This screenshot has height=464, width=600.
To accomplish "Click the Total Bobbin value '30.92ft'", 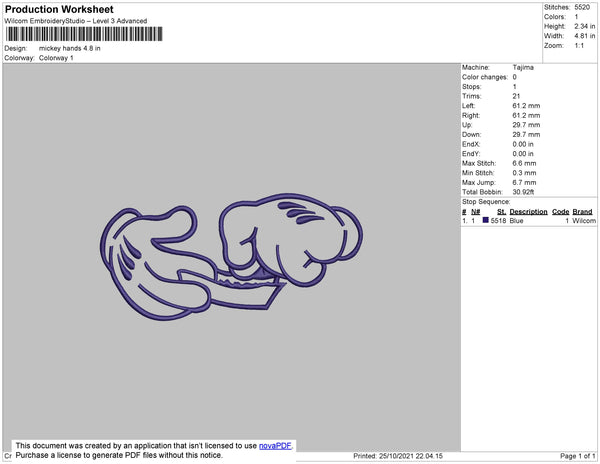I will coord(523,192).
